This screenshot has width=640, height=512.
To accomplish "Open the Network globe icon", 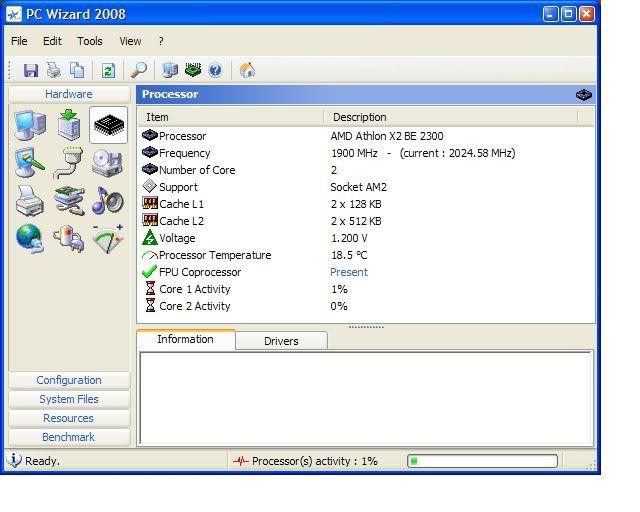I will pyautogui.click(x=30, y=239).
